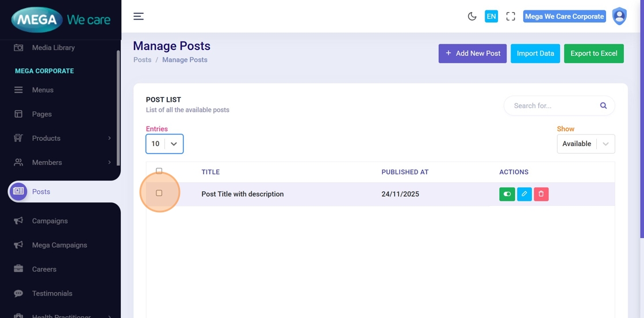644x318 pixels.
Task: Enter fullscreen mode icon
Action: 511,16
